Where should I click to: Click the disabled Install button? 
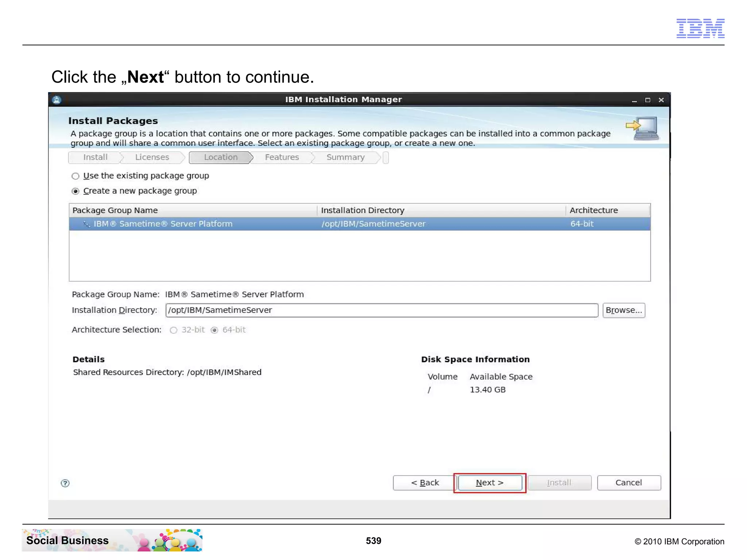click(560, 483)
